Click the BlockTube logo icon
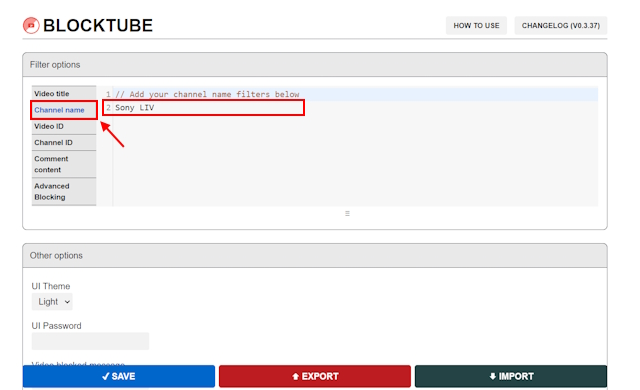 tap(31, 25)
